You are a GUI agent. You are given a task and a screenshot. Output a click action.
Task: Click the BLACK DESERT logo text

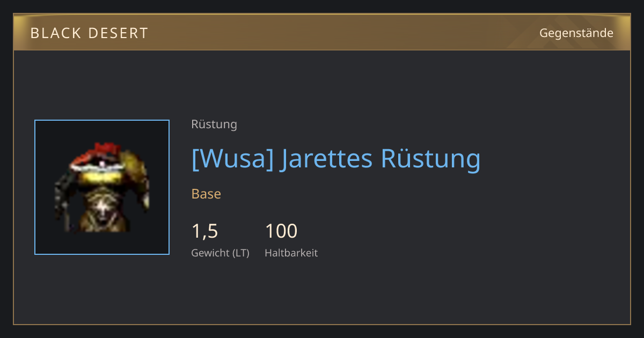[89, 33]
